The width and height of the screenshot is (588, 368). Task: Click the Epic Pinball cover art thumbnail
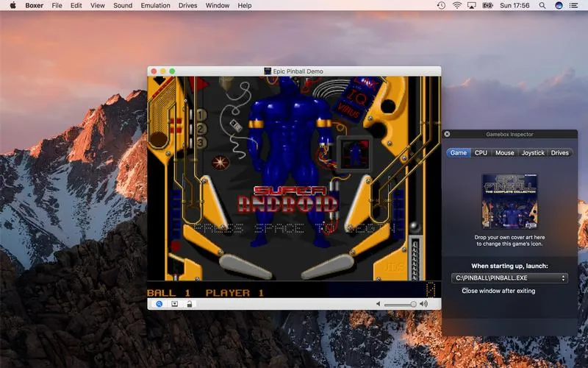click(509, 201)
